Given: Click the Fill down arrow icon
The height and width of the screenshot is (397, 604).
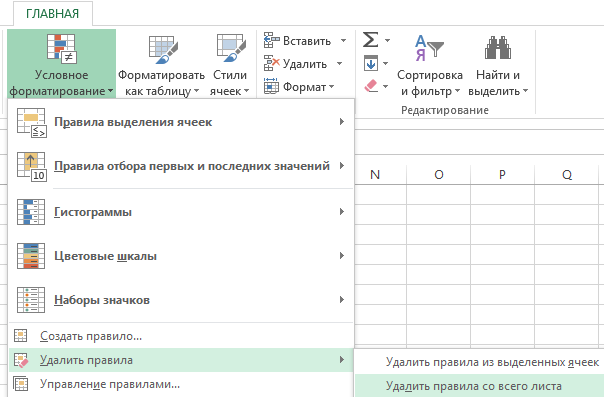Looking at the screenshot, I should click(x=371, y=63).
